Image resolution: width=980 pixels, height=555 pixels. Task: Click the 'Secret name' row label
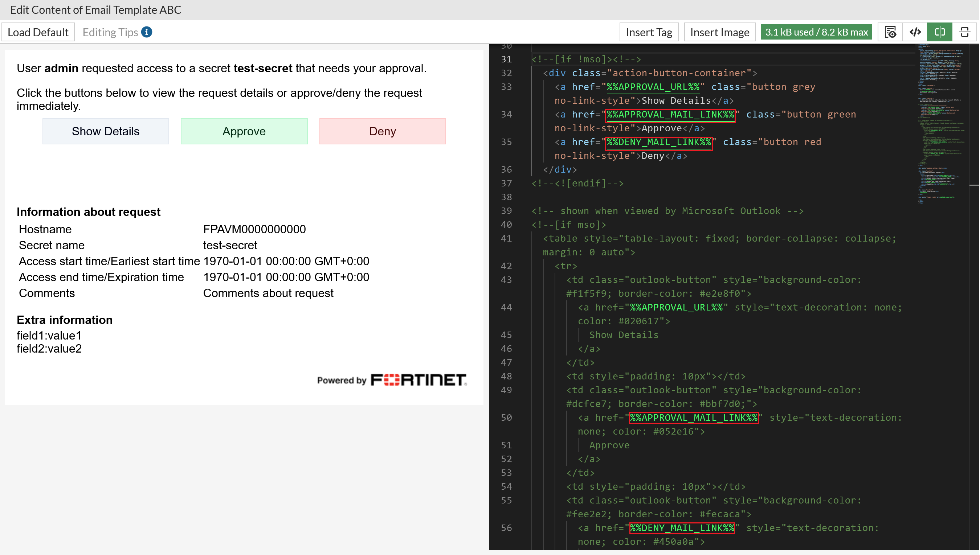click(x=52, y=245)
